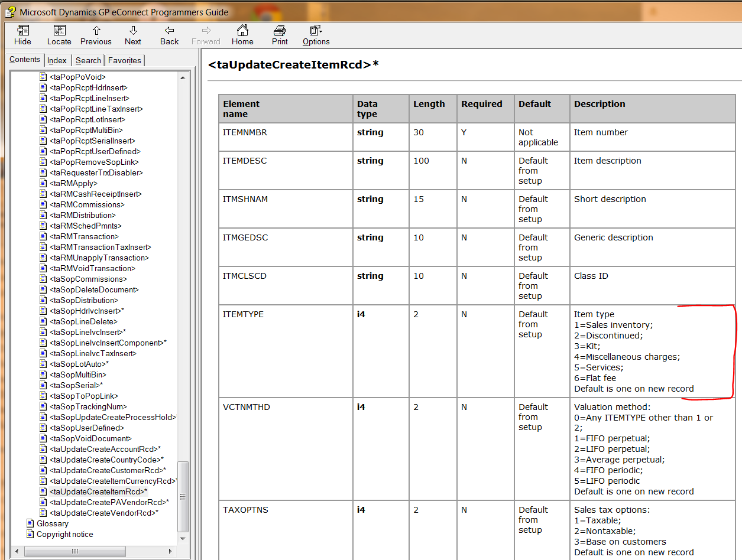Viewport: 742px width, 560px height.
Task: Click the page icon beside Copyright notice
Action: (x=31, y=534)
